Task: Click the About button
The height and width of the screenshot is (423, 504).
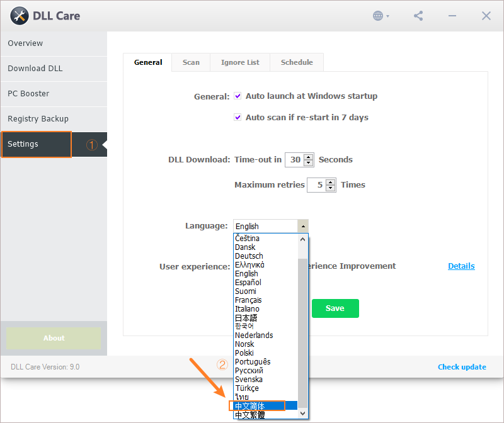Action: [x=54, y=338]
